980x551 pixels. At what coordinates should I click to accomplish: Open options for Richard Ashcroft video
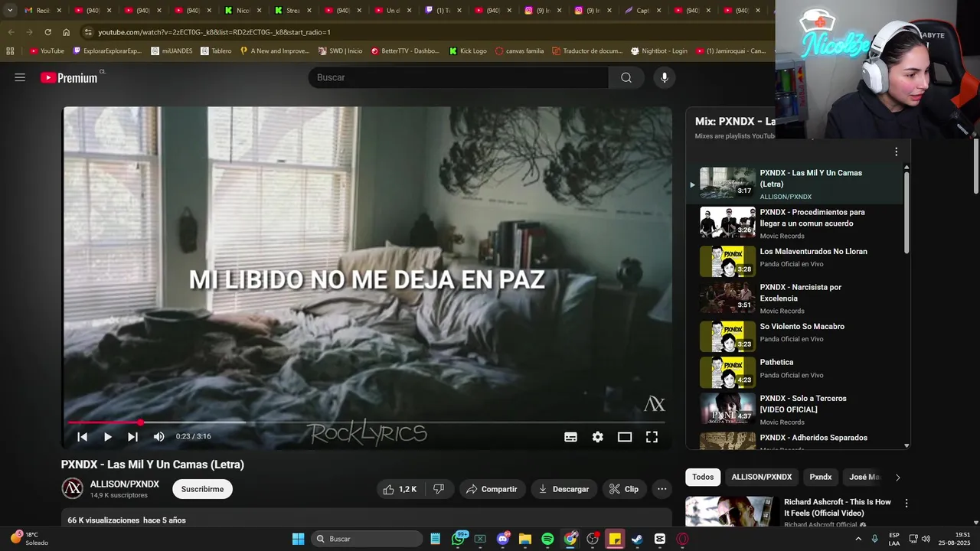[906, 504]
